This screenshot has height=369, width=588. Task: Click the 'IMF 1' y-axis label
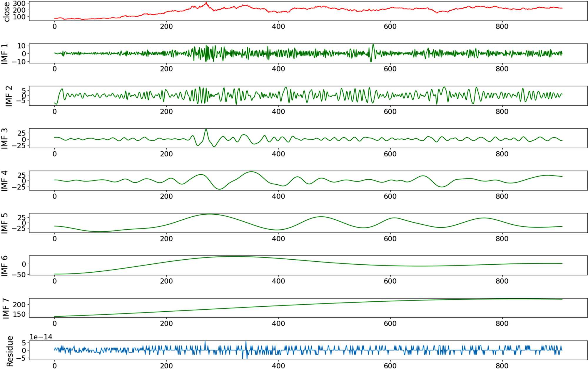click(x=5, y=54)
